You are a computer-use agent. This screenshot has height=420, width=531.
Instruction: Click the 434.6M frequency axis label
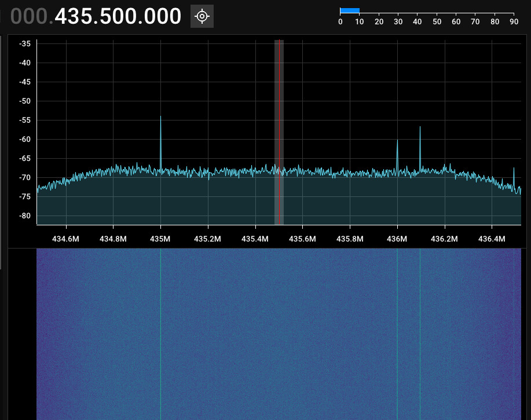[65, 239]
